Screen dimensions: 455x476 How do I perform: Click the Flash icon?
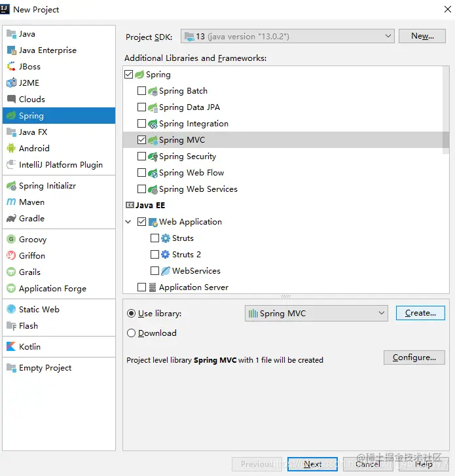point(11,325)
